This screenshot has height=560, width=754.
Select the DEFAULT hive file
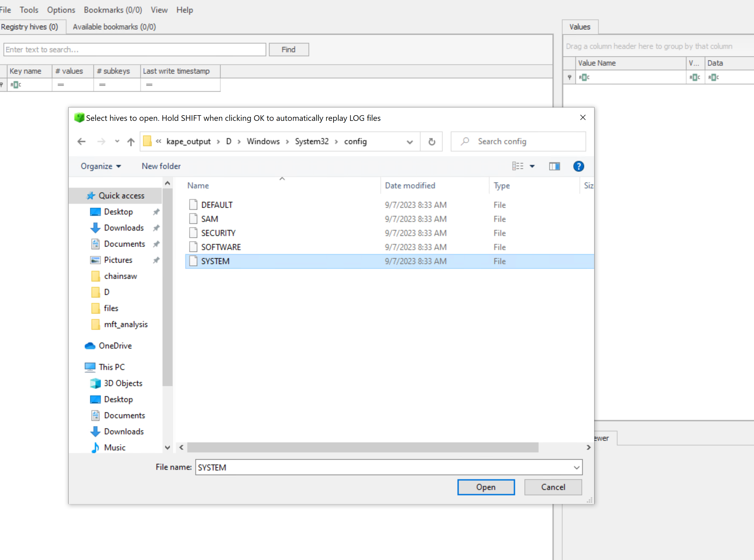tap(217, 205)
